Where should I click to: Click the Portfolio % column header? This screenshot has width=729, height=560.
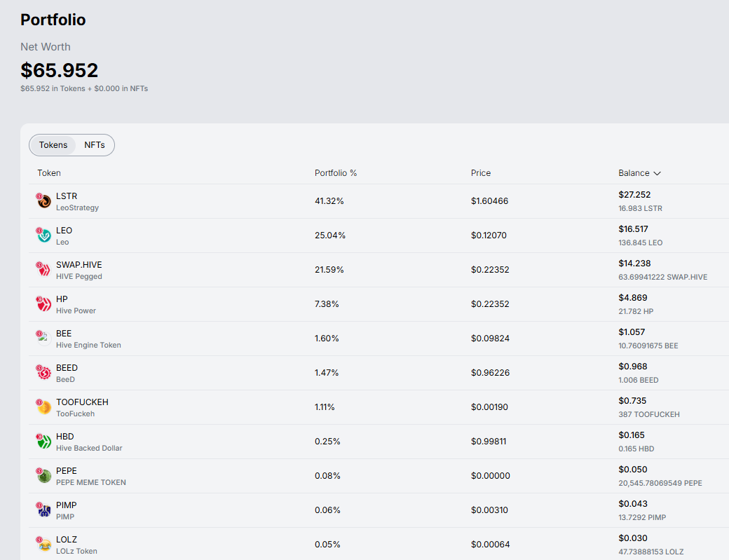tap(336, 173)
